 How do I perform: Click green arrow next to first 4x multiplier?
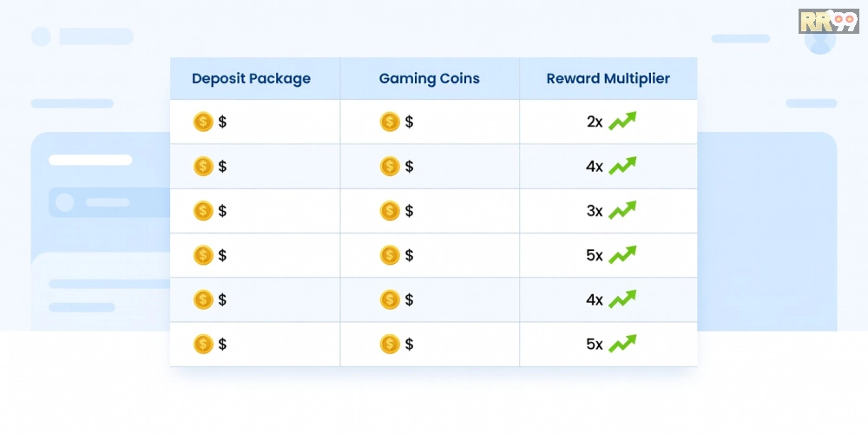[x=622, y=166]
